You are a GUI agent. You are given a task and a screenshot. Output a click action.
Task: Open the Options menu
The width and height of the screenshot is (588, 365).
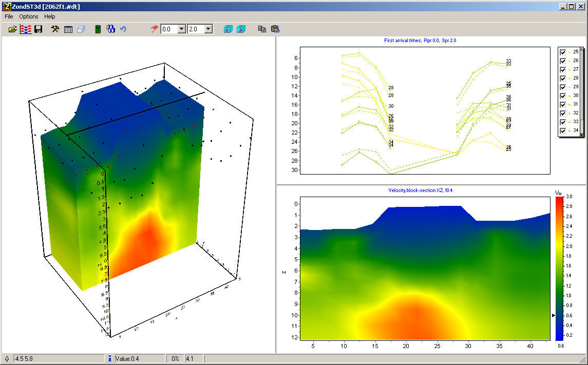28,16
